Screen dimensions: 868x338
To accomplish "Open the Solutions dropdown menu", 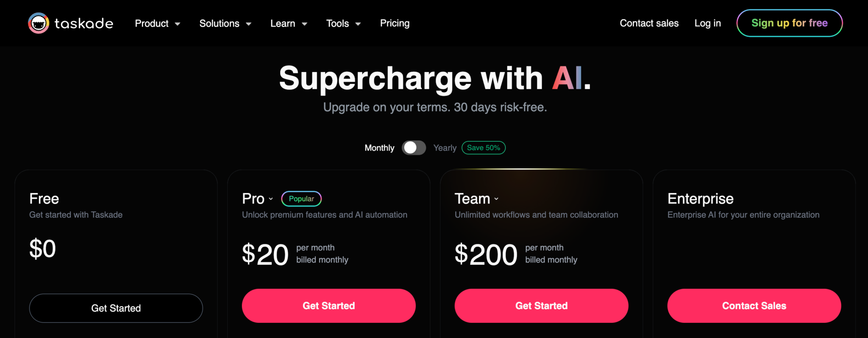I will (x=225, y=23).
